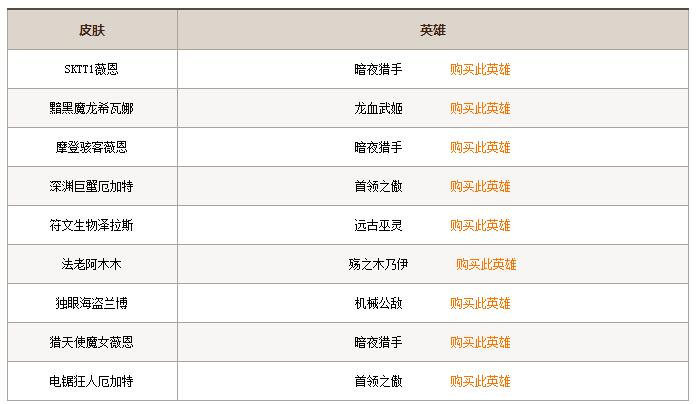Click 购买此英雄 for 猎天使魔女薇恩
The width and height of the screenshot is (696, 404).
point(480,342)
